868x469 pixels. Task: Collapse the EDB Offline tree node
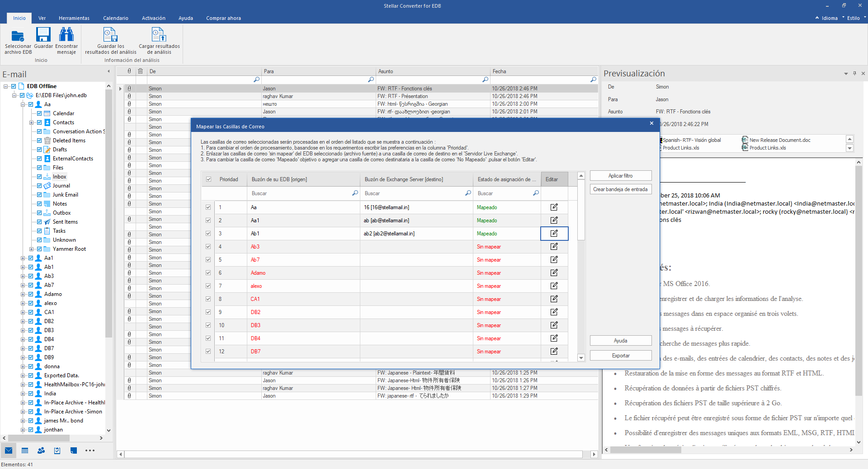5,86
